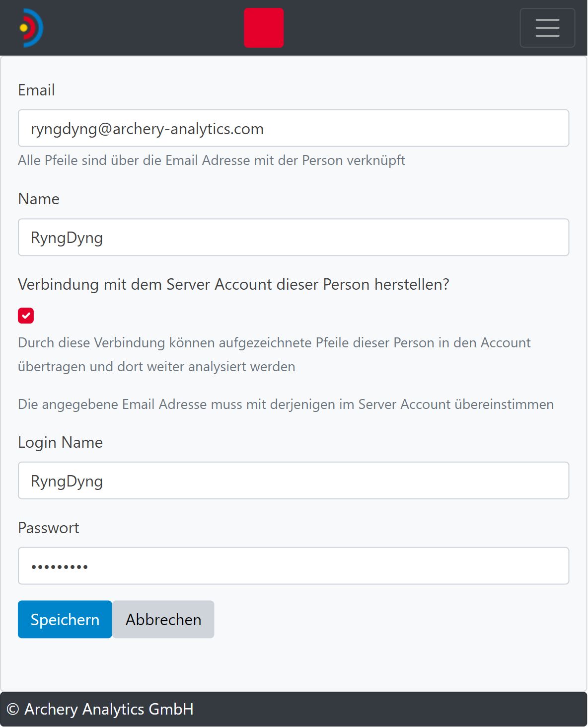Click the Archery Analytics target logo

[x=31, y=28]
